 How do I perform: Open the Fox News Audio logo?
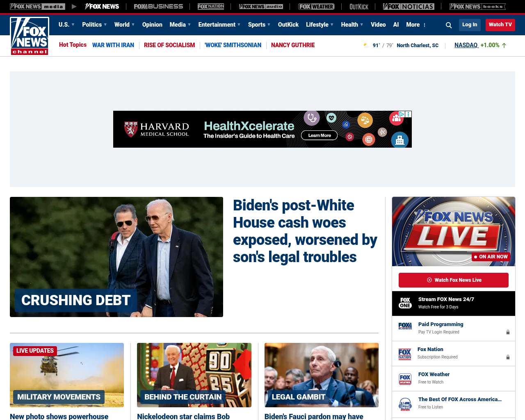[x=261, y=7]
